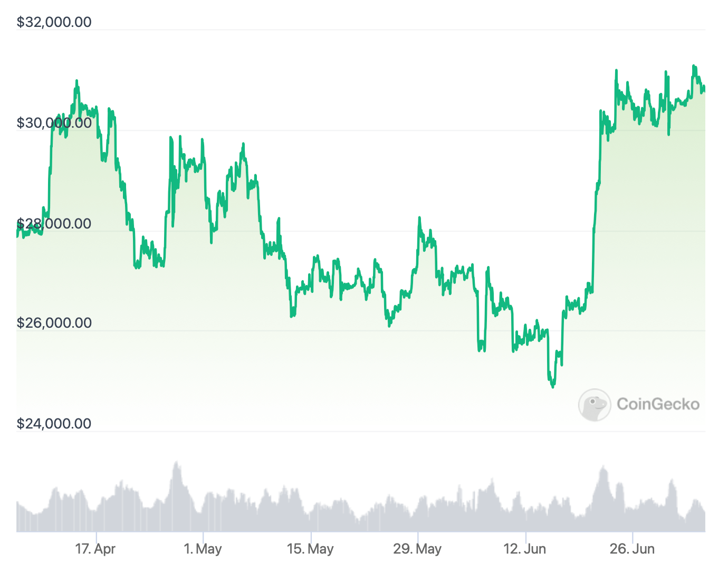Click the price peak before 17. Apr

tap(76, 82)
